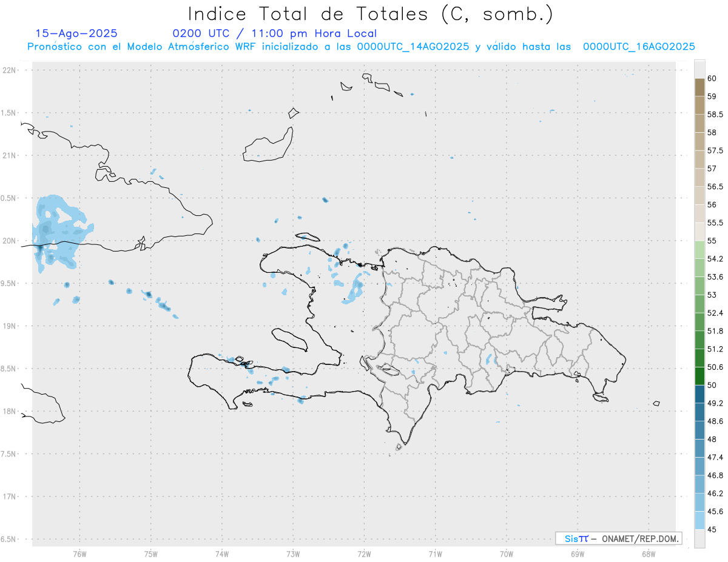Click the '20N' latitude label
The height and width of the screenshot is (562, 728).
pyautogui.click(x=9, y=241)
